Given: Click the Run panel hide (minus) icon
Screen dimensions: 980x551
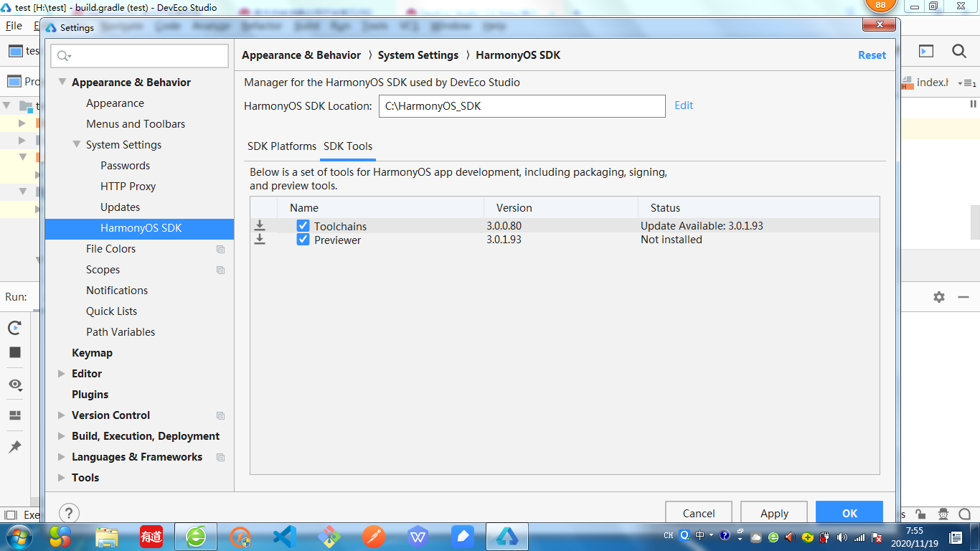Looking at the screenshot, I should coord(963,297).
